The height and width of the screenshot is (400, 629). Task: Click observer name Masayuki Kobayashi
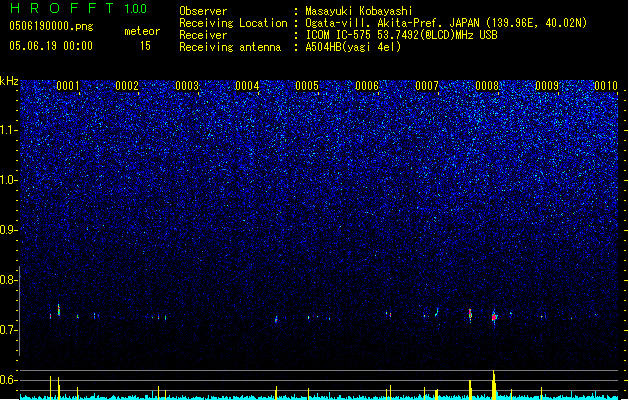click(x=359, y=11)
